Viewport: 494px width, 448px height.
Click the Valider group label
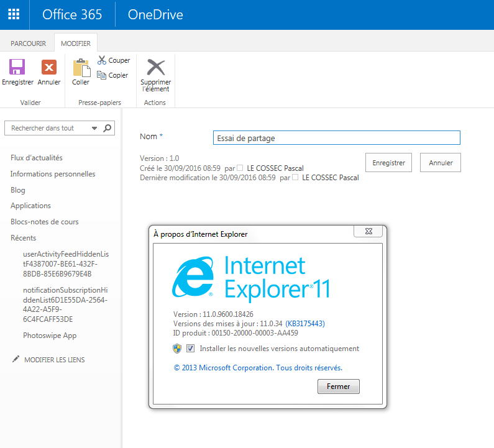(x=30, y=103)
